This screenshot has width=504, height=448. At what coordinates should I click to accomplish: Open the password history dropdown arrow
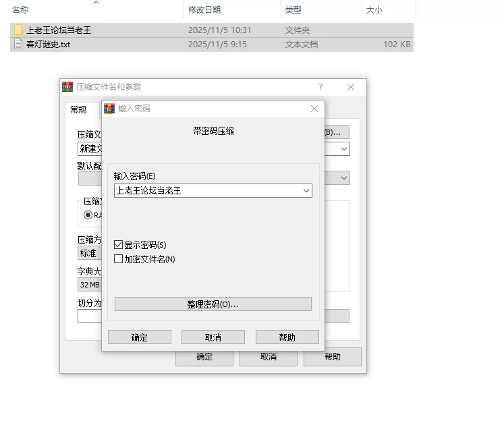pyautogui.click(x=306, y=190)
